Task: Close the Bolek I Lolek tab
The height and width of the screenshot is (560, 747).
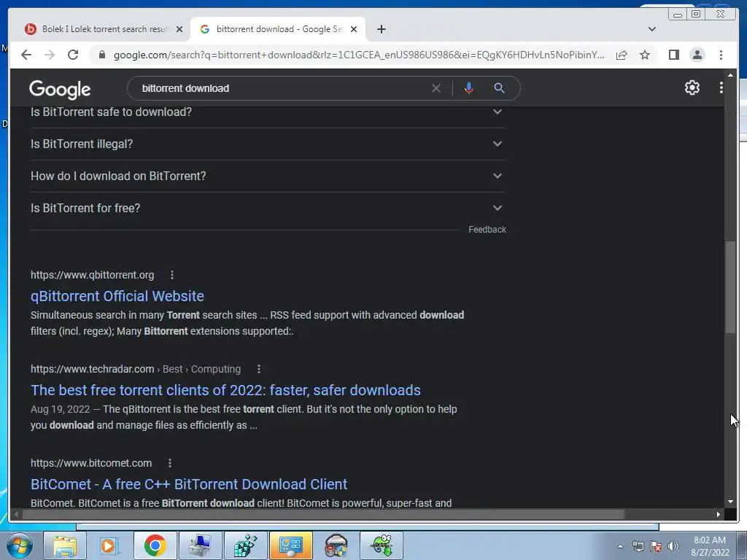Action: 179,29
